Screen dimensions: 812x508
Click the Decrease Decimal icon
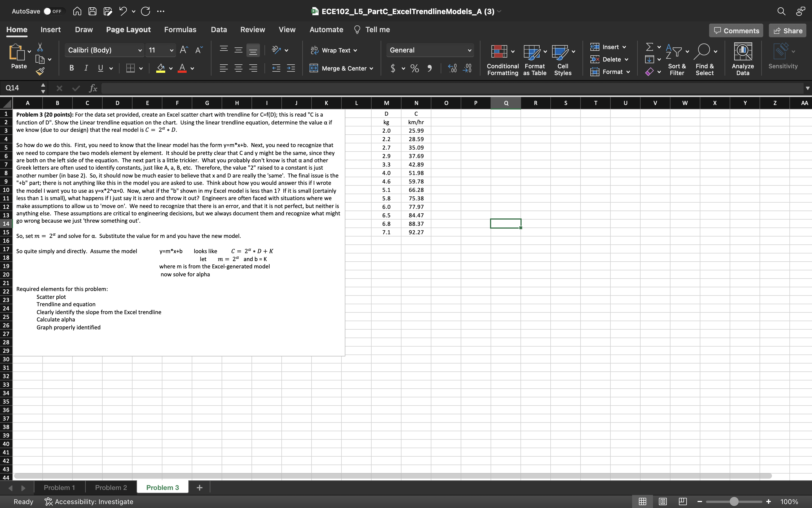[467, 68]
